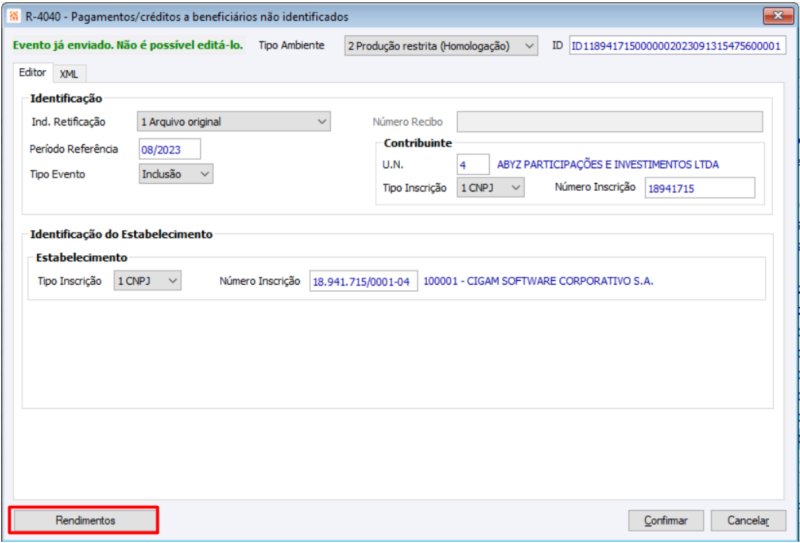
Task: Switch to the Editor tab
Action: click(x=33, y=72)
